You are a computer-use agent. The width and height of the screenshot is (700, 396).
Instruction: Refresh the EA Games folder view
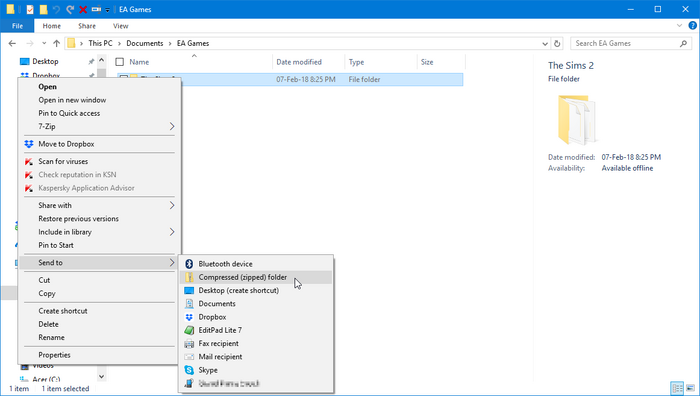[x=557, y=43]
